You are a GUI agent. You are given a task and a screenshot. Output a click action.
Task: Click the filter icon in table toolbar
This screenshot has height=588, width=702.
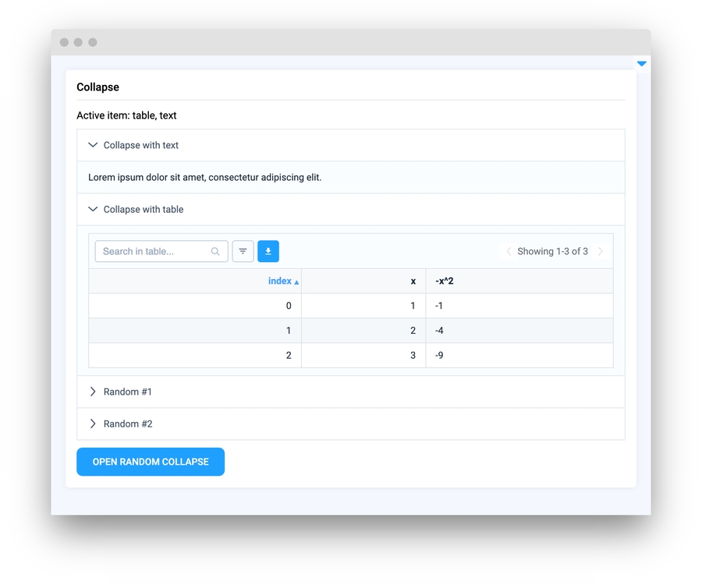point(243,251)
